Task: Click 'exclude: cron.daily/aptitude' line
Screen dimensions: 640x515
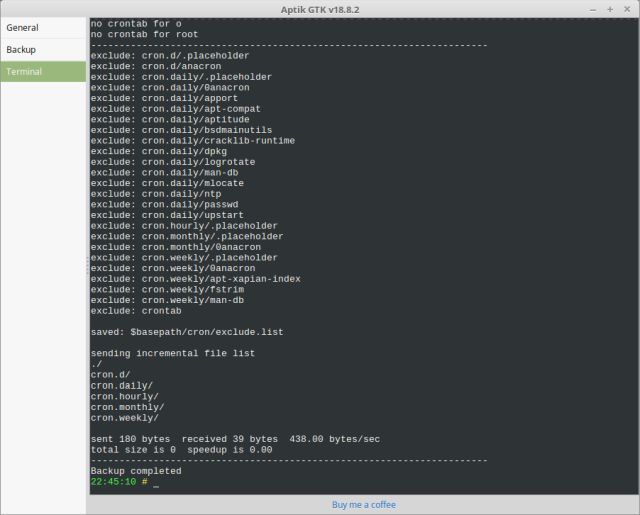Action: 170,119
